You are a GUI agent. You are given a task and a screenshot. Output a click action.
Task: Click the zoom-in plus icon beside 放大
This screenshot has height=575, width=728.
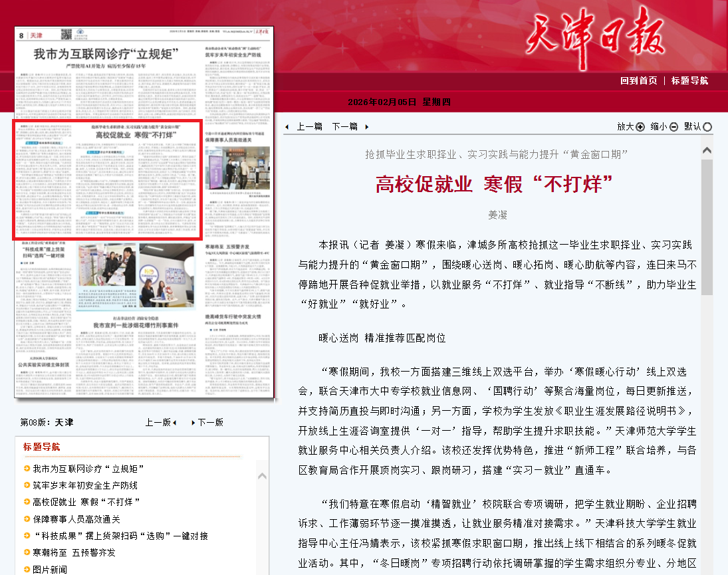coord(640,127)
